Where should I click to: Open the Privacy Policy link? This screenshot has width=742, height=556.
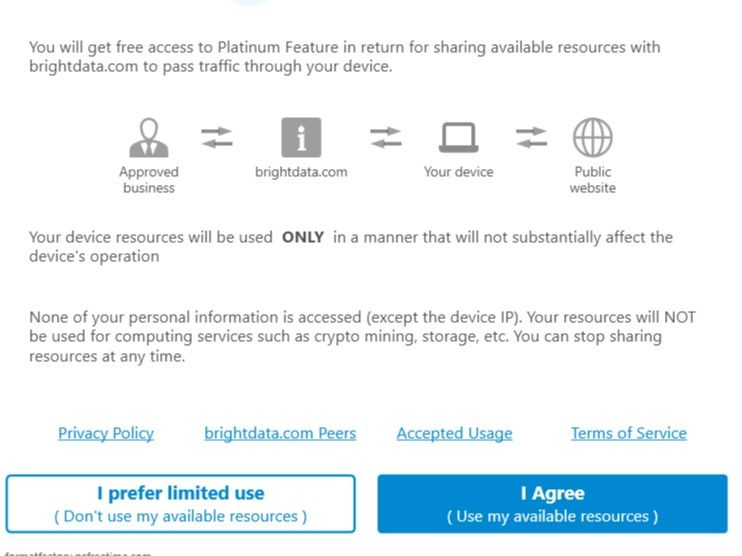pyautogui.click(x=106, y=433)
